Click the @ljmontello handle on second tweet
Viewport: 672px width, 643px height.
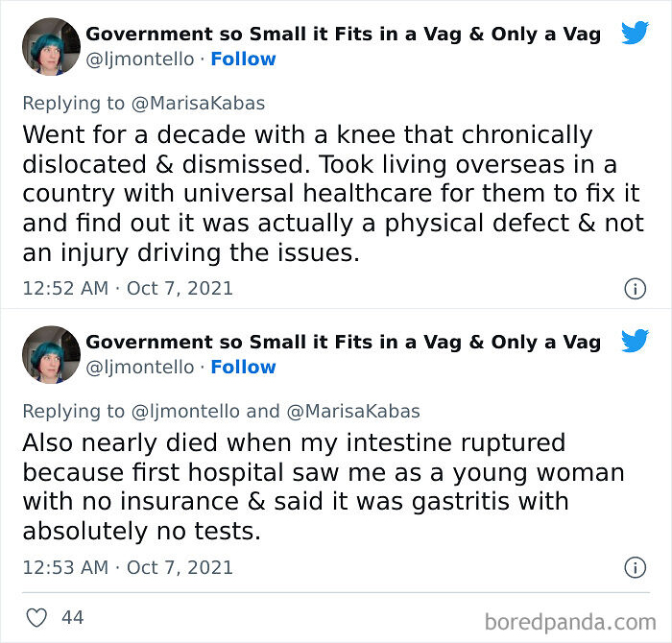tap(139, 368)
